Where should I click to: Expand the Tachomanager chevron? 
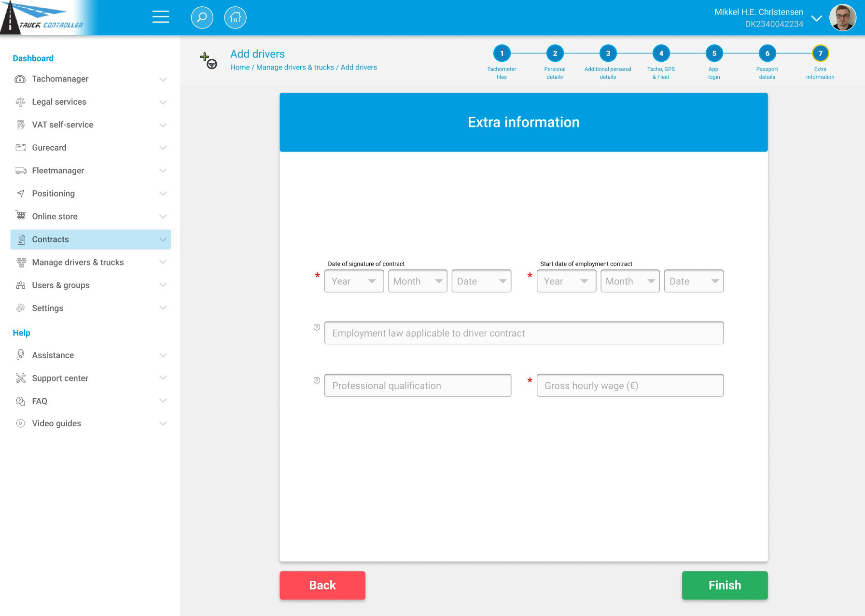point(163,79)
